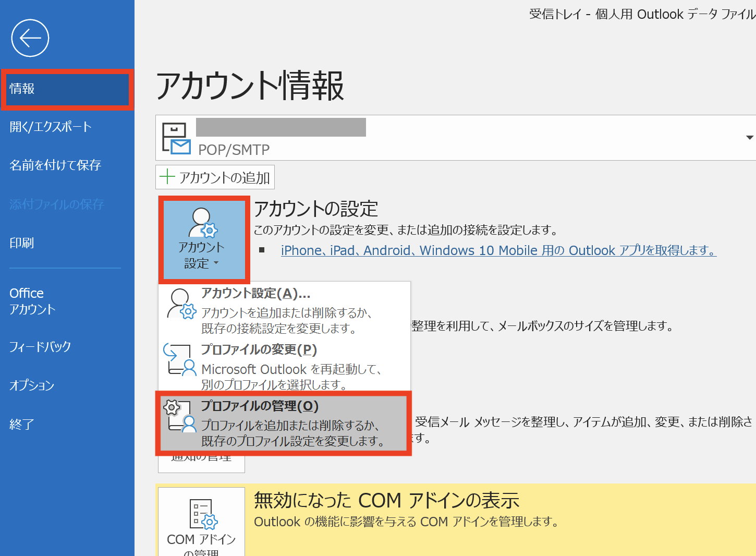The width and height of the screenshot is (756, 556).
Task: Choose プロファイルの変更(P) menu entry
Action: (x=284, y=367)
